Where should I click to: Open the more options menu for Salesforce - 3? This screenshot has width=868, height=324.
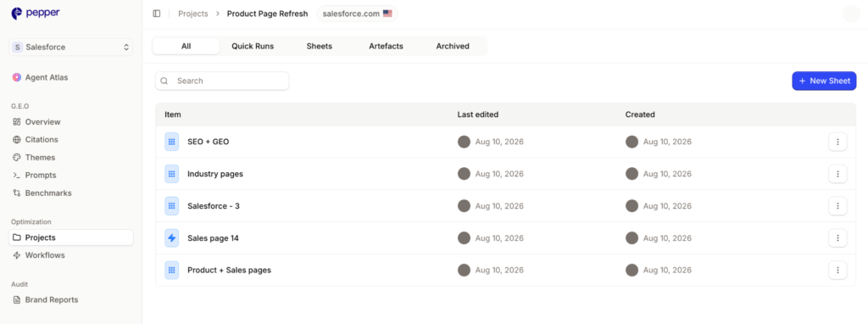tap(837, 206)
